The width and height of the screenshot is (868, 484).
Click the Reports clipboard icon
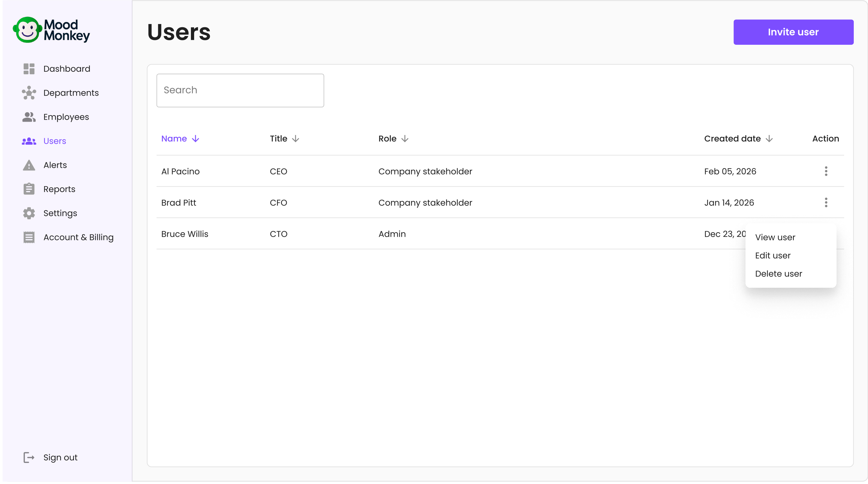29,189
